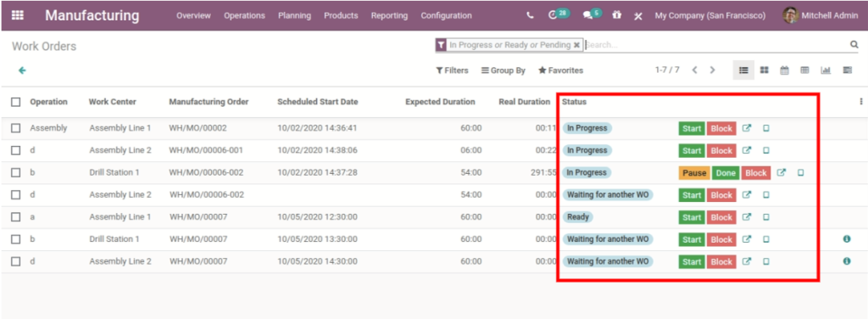
Task: Sort by Scheduled Start Date column
Action: (x=318, y=102)
